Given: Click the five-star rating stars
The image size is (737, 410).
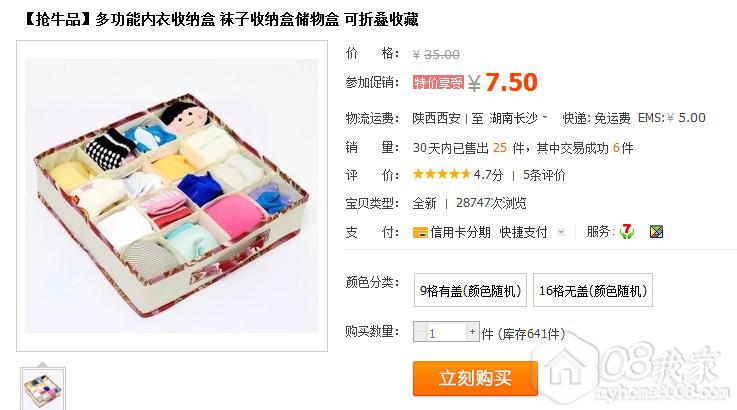Looking at the screenshot, I should [441, 175].
